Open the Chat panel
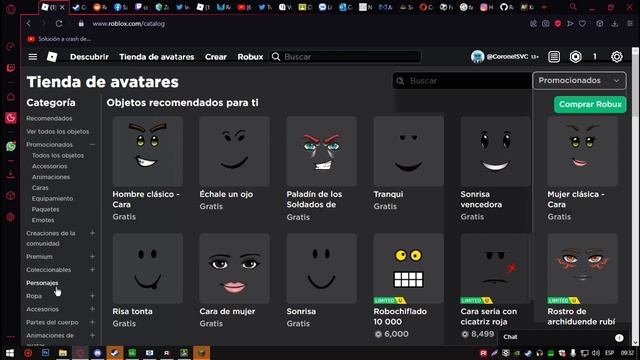This screenshot has width=640, height=360. pos(563,337)
